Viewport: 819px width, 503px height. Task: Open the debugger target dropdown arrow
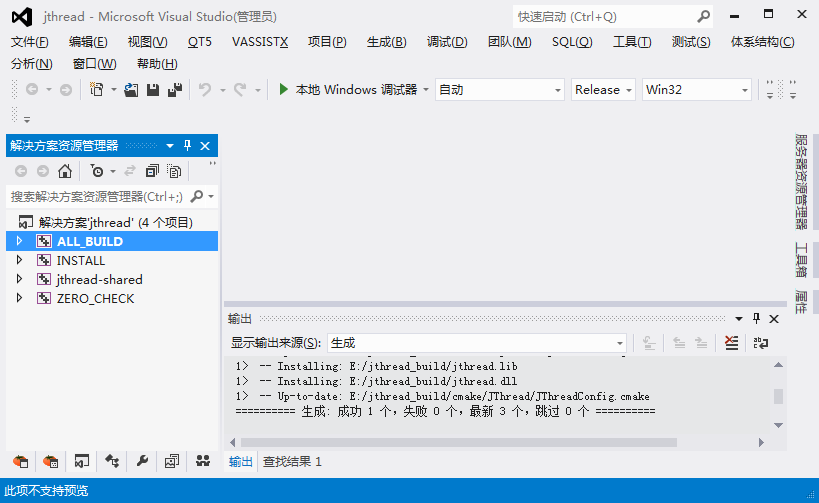pyautogui.click(x=426, y=90)
